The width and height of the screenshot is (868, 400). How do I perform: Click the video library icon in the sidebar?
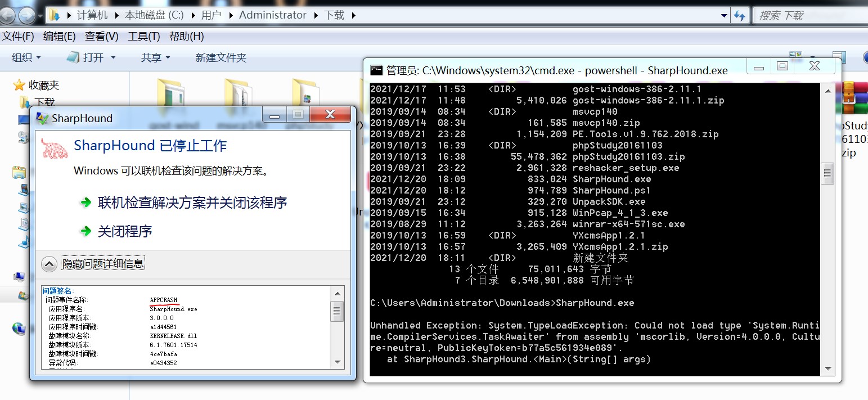point(24,190)
